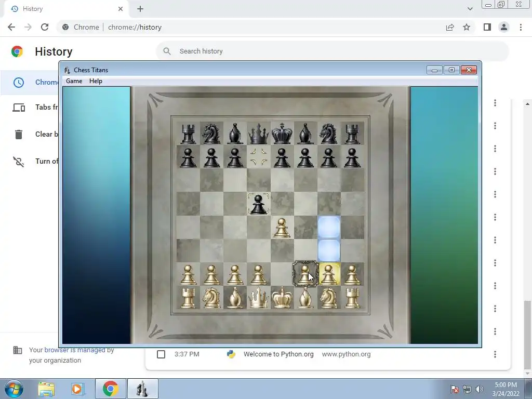The image size is (532, 399).
Task: Open the volume control in the system tray
Action: coord(479,389)
